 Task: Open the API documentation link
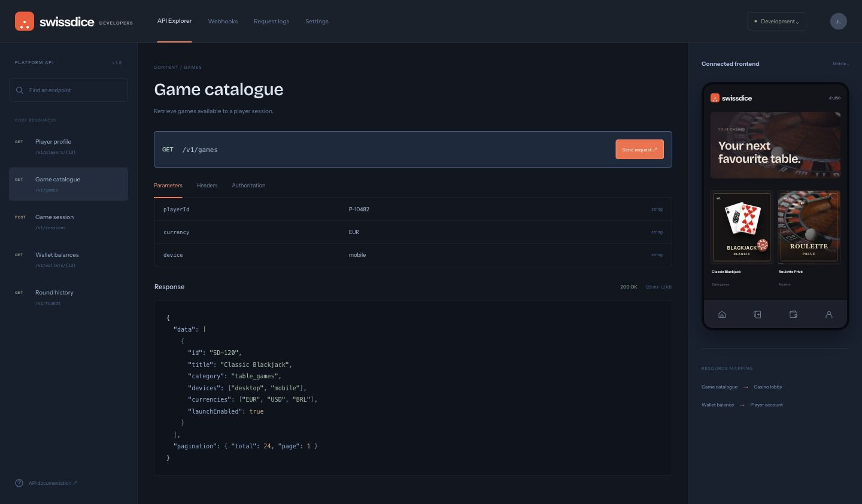[x=53, y=483]
